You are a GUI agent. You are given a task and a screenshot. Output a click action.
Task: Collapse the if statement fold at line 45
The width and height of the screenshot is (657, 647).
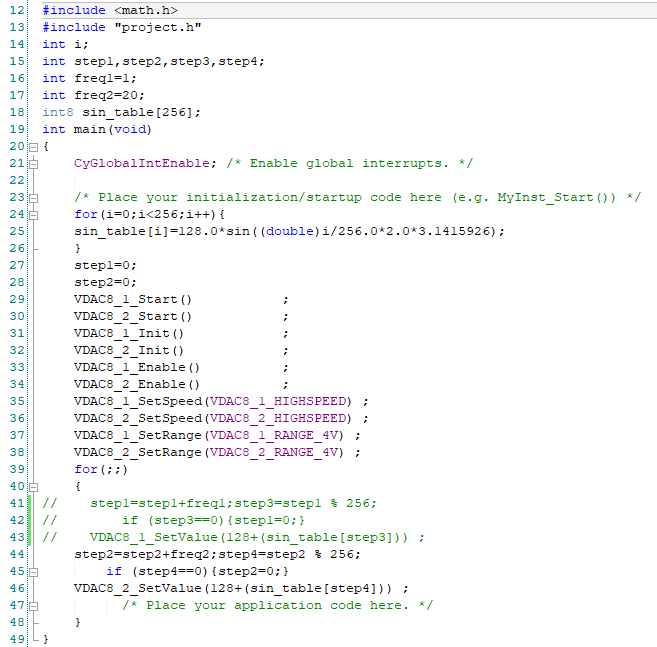pos(34,572)
